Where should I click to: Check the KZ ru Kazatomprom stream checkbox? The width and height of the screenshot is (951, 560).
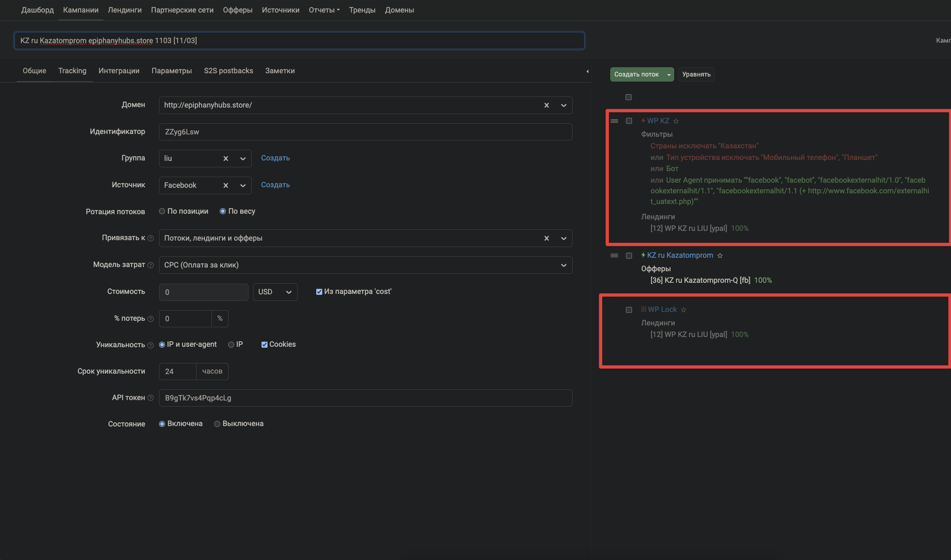629,255
